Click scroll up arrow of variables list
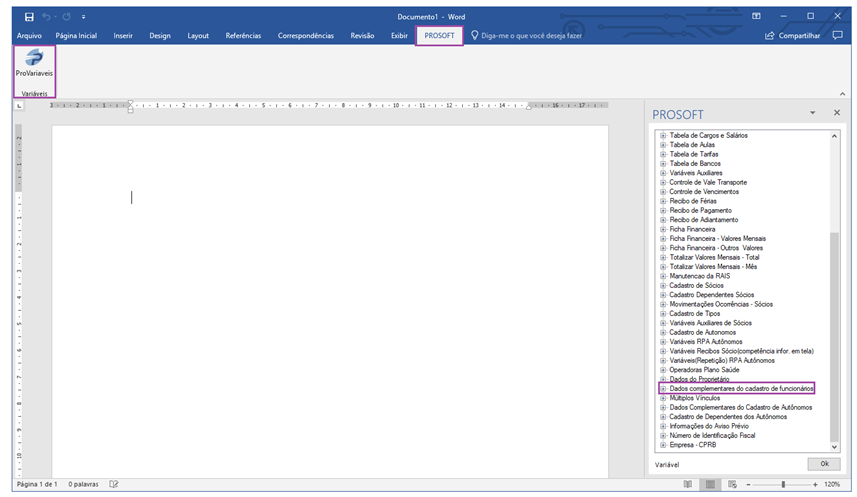Viewport: 857px width, 497px height. pos(834,136)
